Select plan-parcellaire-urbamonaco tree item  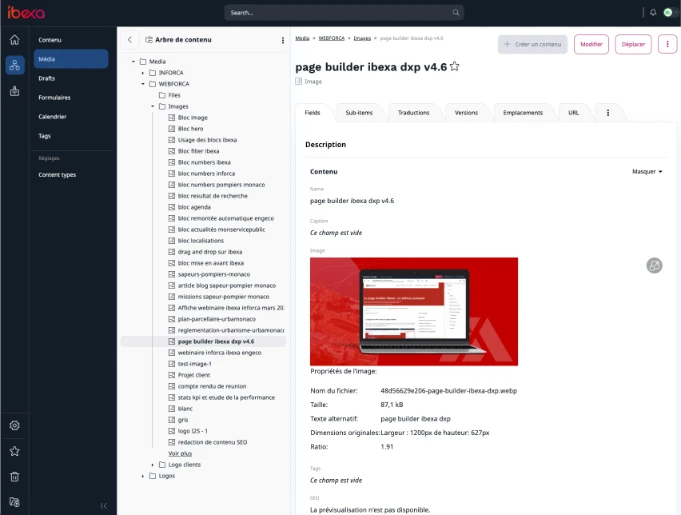tap(217, 319)
